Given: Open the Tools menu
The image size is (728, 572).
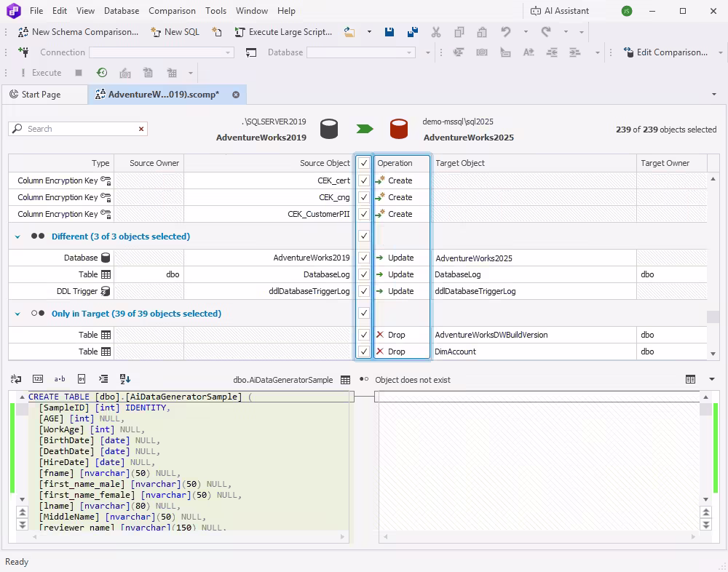Looking at the screenshot, I should pyautogui.click(x=216, y=11).
